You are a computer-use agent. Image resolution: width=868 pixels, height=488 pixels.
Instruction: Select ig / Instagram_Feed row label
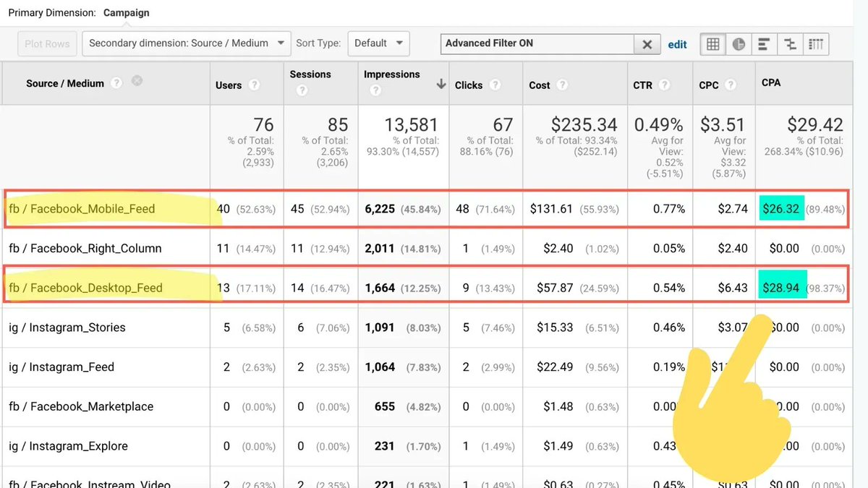(61, 367)
